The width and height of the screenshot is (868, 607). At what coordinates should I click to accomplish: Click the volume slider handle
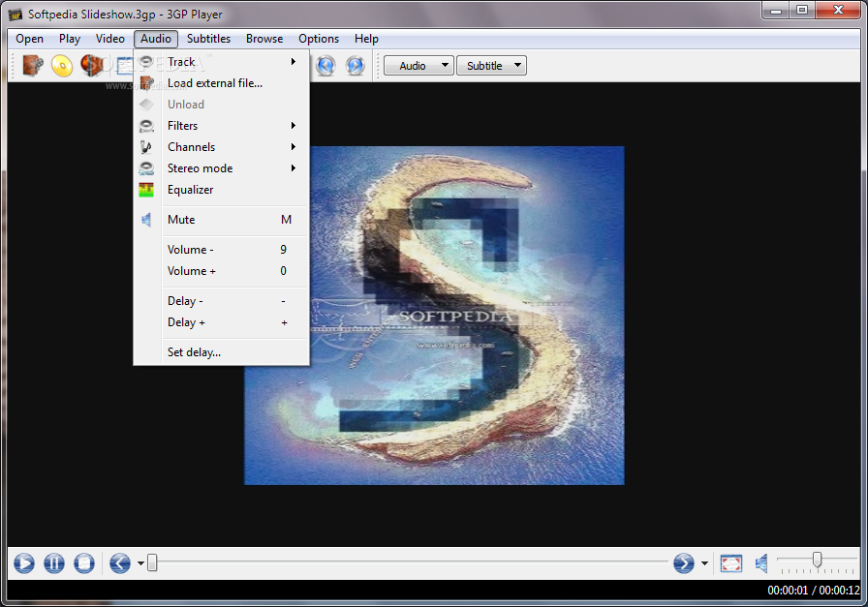pyautogui.click(x=817, y=560)
